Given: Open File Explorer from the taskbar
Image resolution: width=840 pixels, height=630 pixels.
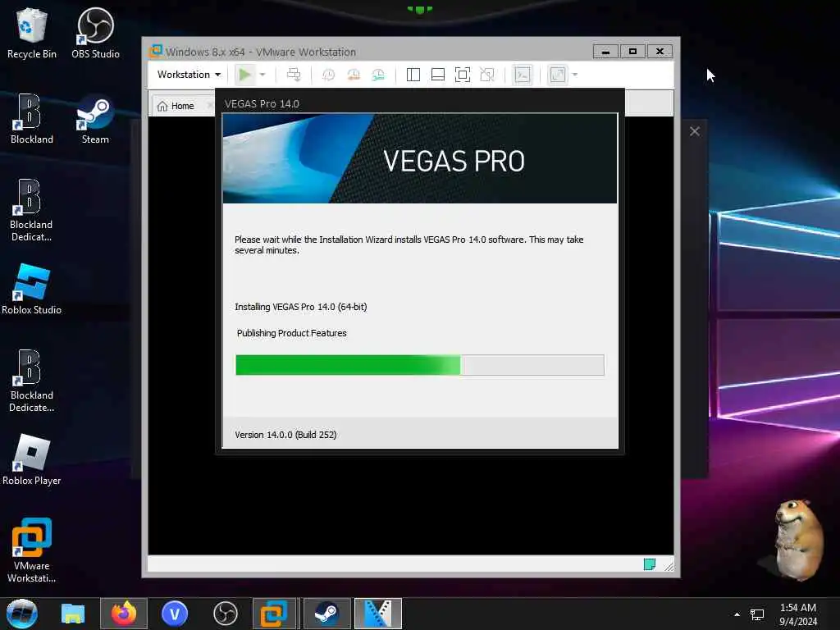Looking at the screenshot, I should pos(73,614).
